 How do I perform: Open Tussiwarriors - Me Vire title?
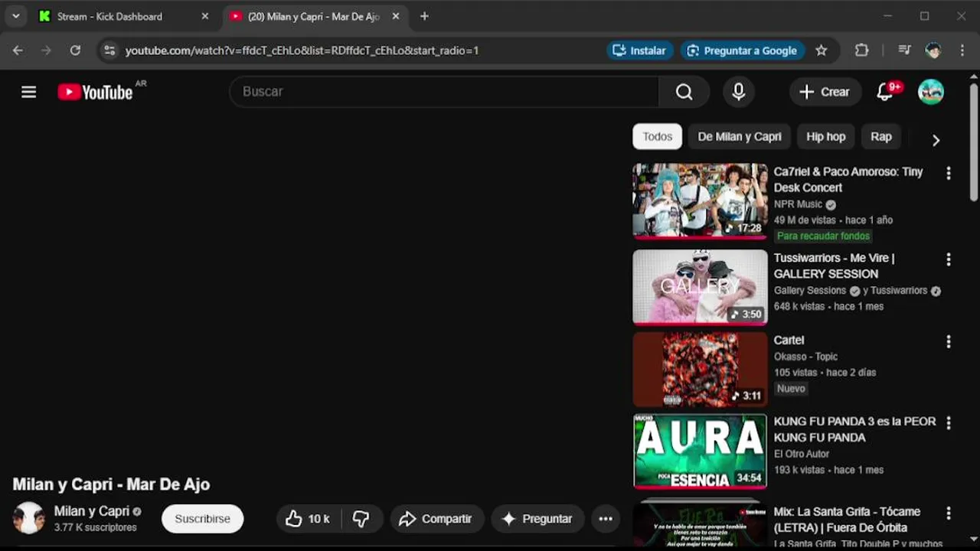834,266
